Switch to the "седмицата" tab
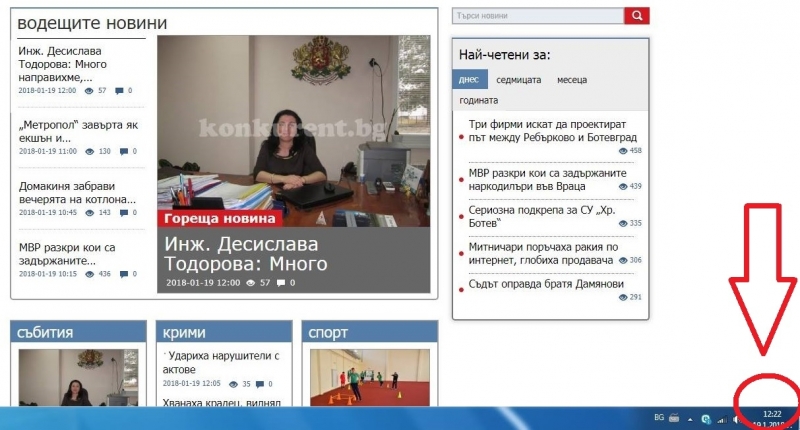Viewport: 800px width, 430px height. click(518, 79)
